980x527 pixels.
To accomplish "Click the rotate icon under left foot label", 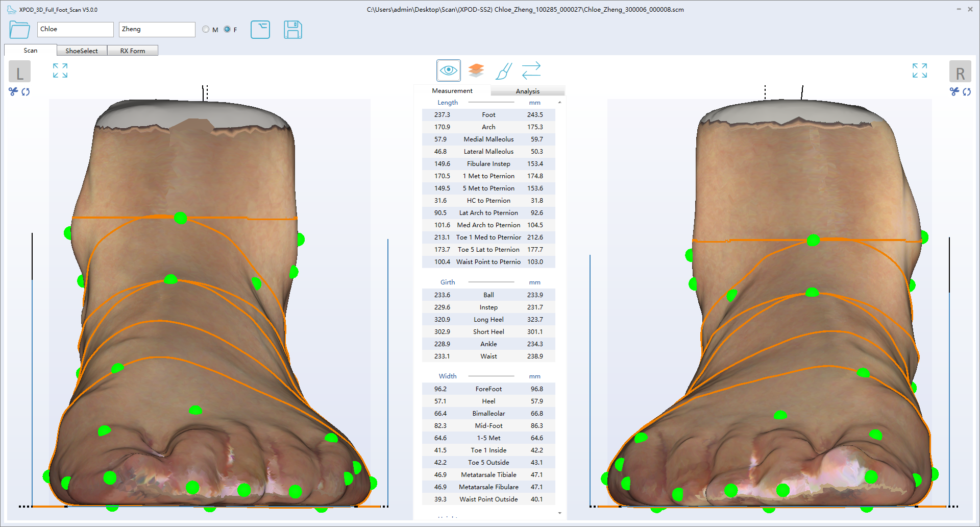I will click(26, 92).
